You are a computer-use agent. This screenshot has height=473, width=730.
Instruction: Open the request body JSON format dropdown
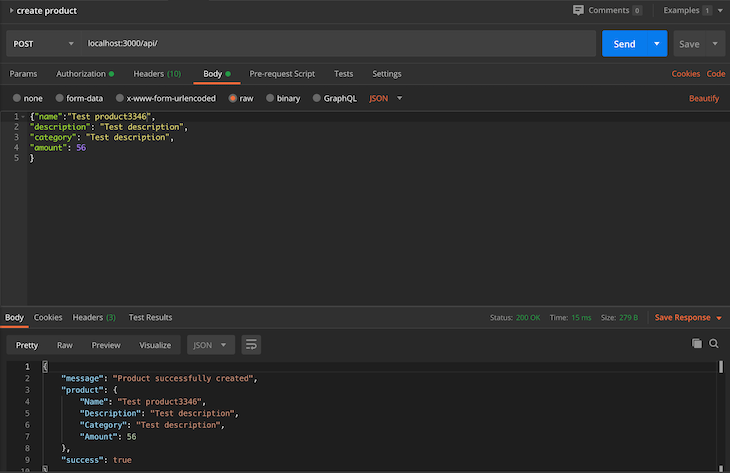click(x=385, y=98)
